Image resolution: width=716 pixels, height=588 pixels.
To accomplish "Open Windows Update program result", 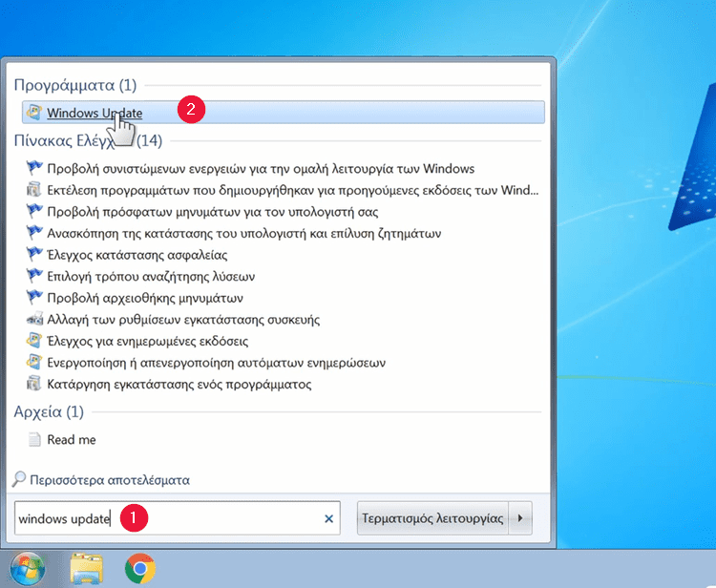I will (284, 113).
